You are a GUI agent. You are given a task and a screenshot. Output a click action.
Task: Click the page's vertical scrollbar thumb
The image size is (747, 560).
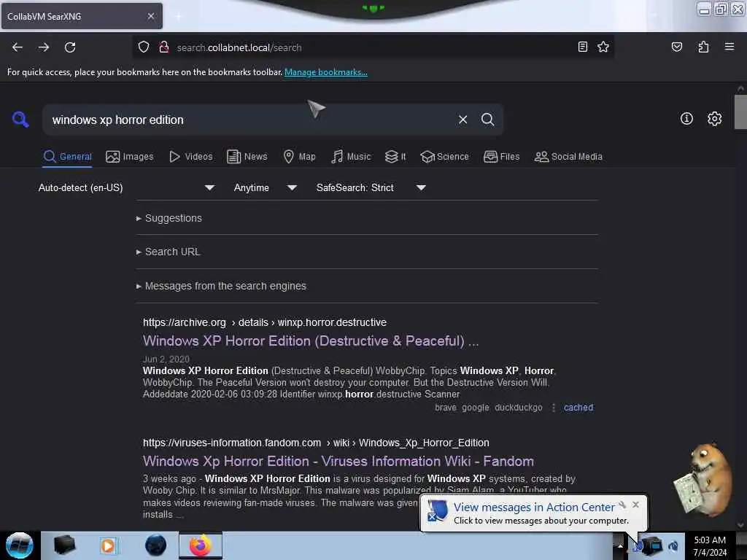pos(740,112)
